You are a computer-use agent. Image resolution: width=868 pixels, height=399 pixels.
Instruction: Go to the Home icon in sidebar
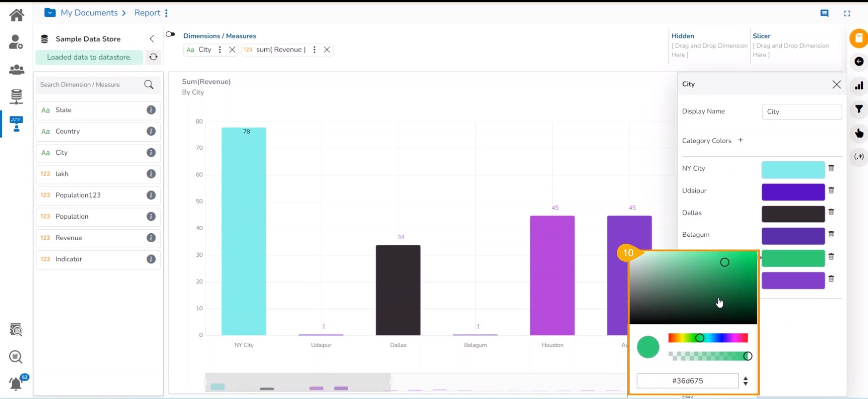click(x=17, y=15)
